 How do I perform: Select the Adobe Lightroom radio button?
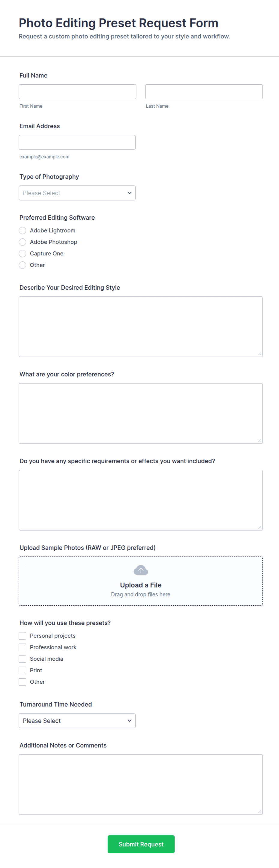click(x=22, y=231)
